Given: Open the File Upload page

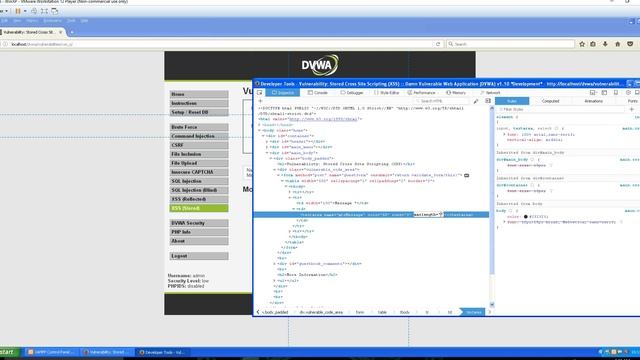Looking at the screenshot, I should (x=199, y=163).
